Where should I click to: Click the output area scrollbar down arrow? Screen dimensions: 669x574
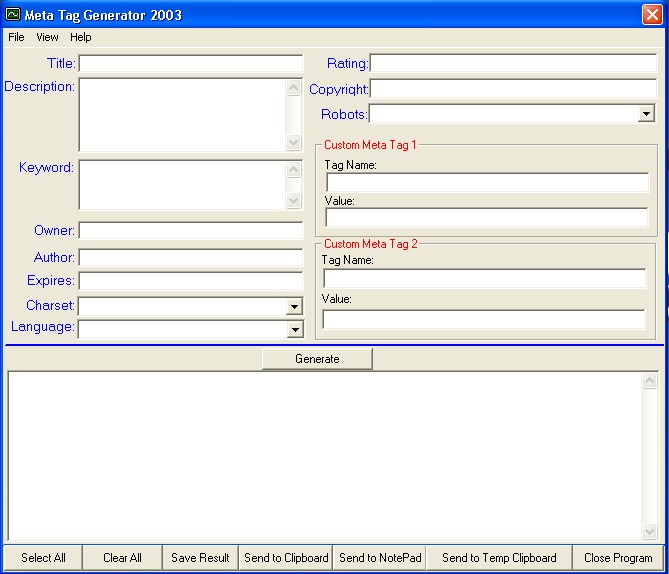point(649,531)
